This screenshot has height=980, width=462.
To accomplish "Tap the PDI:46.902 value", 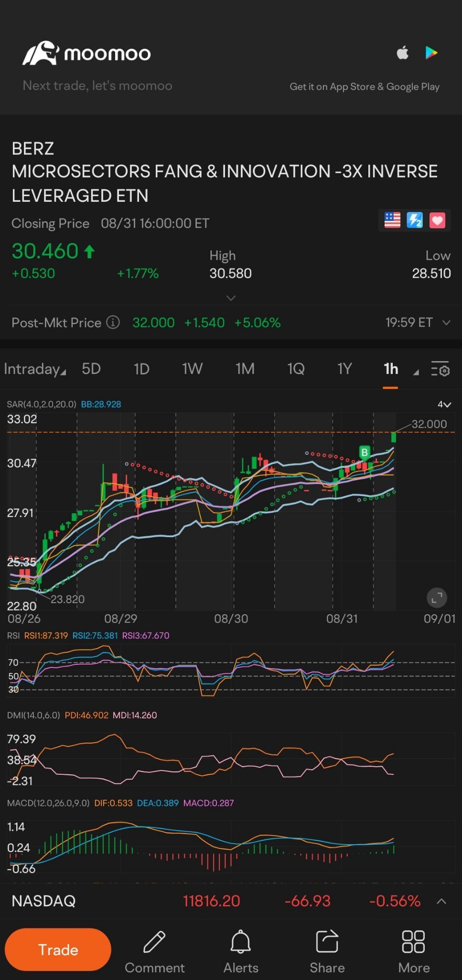I will click(86, 716).
